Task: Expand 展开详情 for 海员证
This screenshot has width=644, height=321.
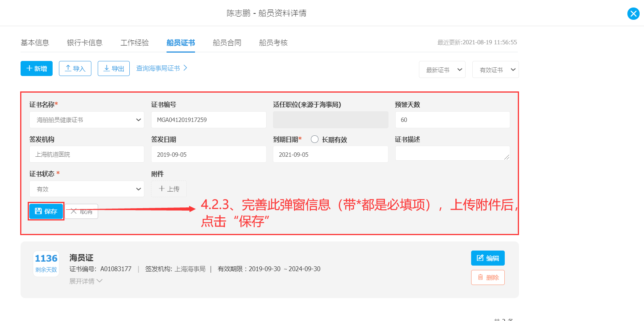Action: pyautogui.click(x=86, y=281)
